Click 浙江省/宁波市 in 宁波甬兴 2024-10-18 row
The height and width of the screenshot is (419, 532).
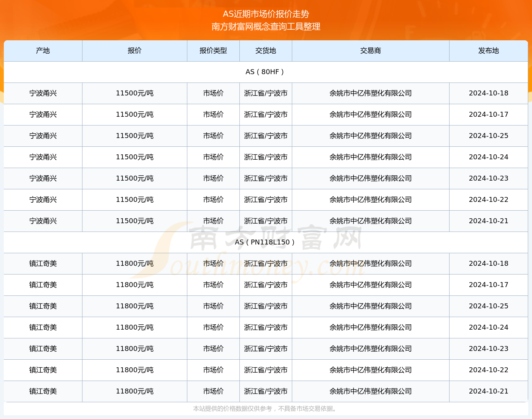[x=266, y=93]
